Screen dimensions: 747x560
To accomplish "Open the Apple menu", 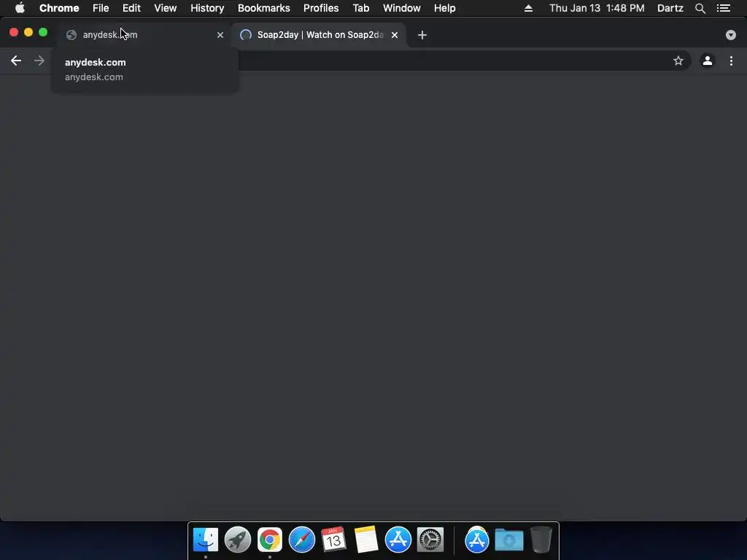I will (x=20, y=8).
